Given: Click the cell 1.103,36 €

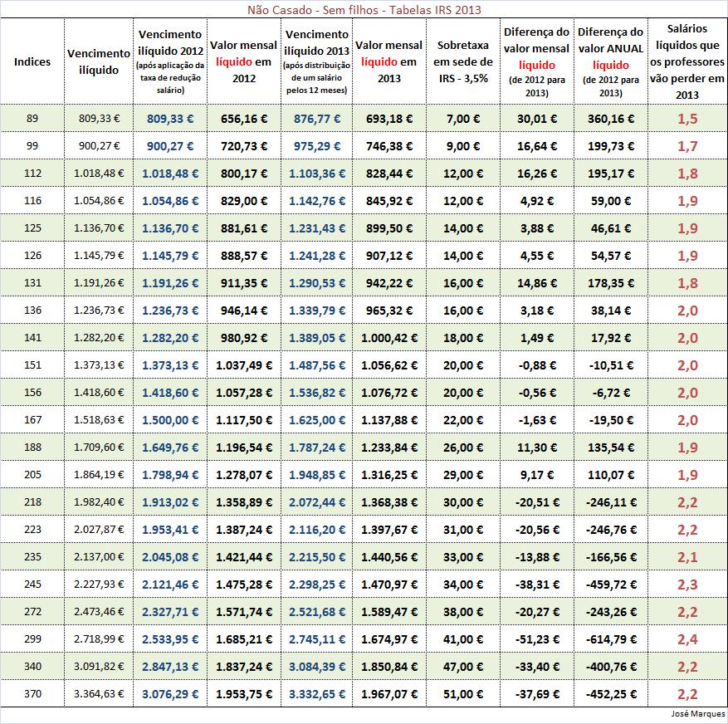Looking at the screenshot, I should 316,174.
